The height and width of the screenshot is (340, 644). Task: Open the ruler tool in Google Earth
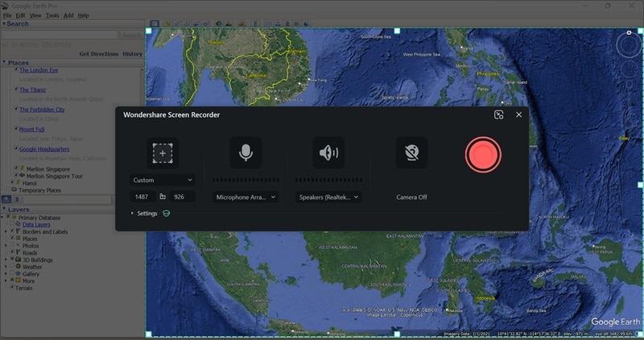point(255,24)
